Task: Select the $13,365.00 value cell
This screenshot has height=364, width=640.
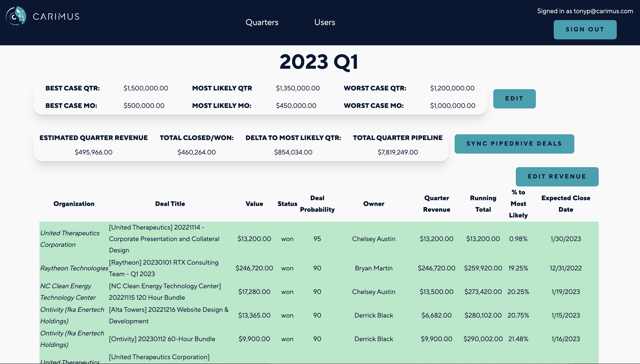Action: 254,315
